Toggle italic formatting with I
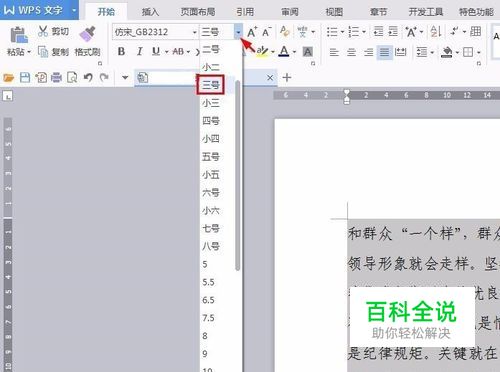Viewport: 500px width, 372px height. click(x=139, y=51)
